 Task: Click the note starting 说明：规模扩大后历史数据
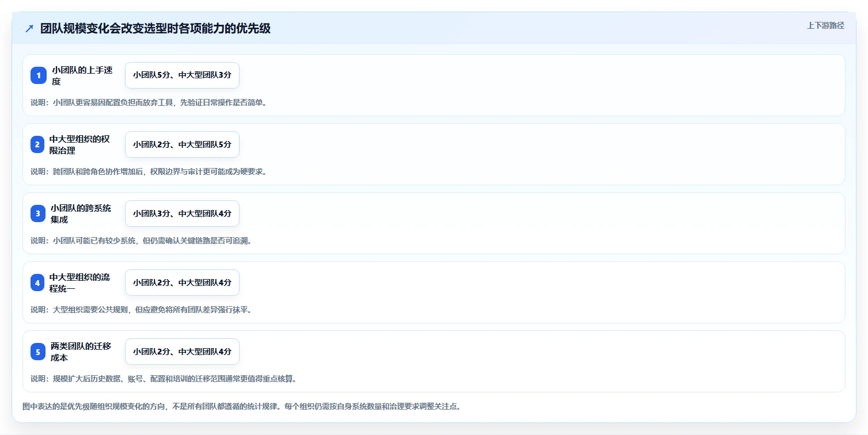coord(164,379)
